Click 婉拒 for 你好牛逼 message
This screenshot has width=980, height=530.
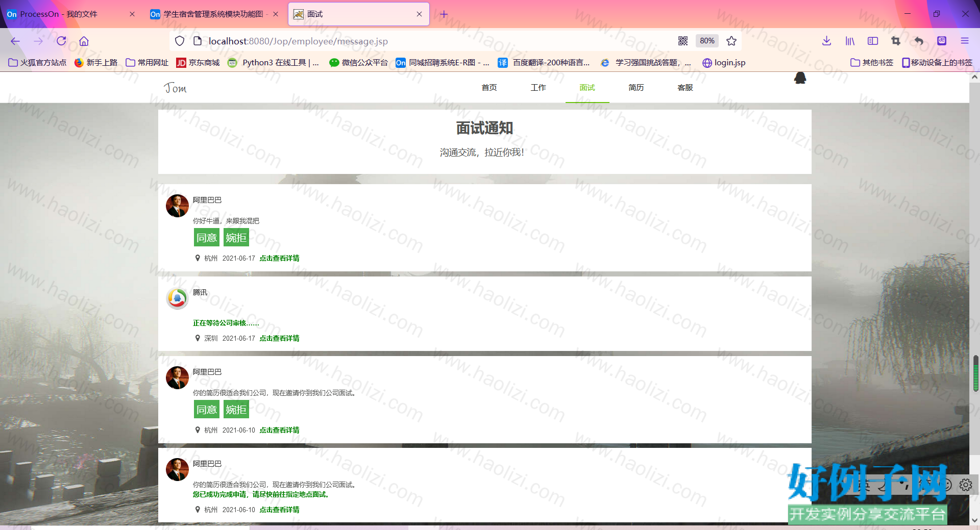click(236, 238)
